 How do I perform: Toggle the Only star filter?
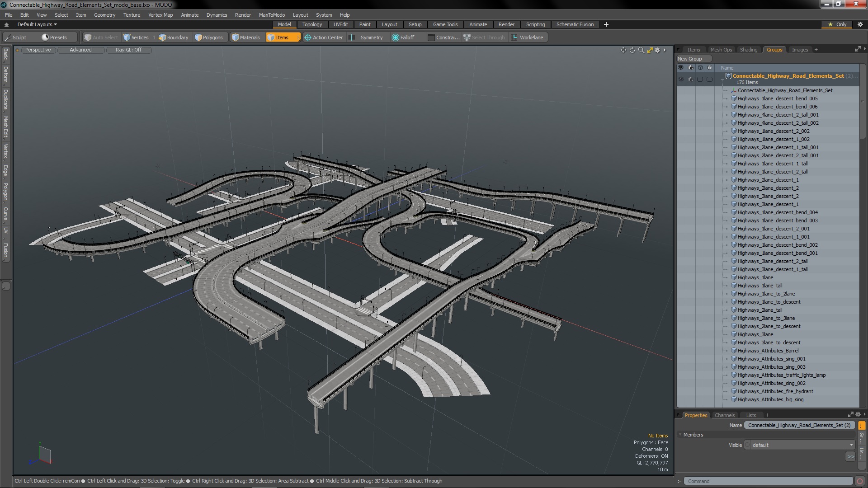click(x=837, y=24)
